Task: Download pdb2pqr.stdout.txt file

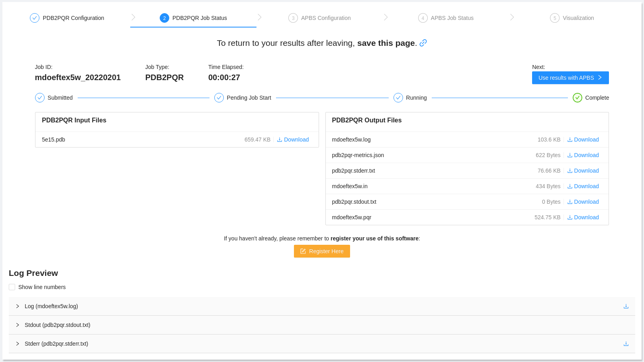Action: pyautogui.click(x=583, y=202)
